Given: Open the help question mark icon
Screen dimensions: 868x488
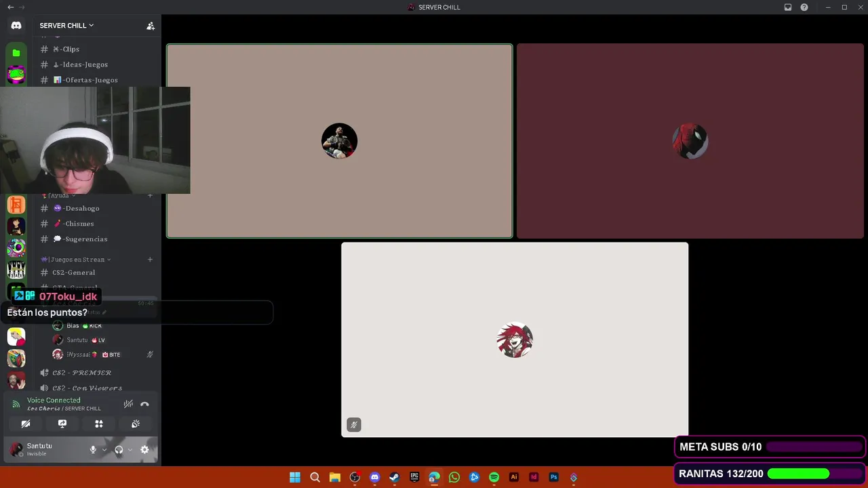Looking at the screenshot, I should 804,7.
